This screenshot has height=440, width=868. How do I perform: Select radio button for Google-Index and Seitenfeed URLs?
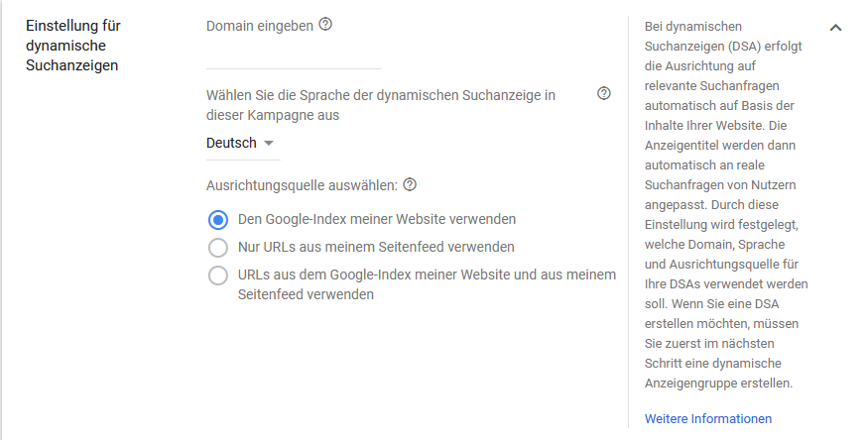coord(217,275)
